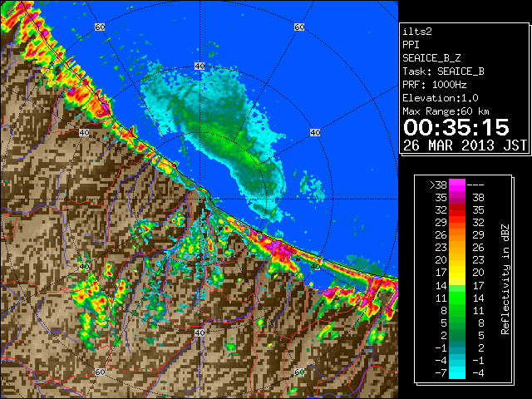Click the timestamp "00:35:15"
The width and height of the screenshot is (532, 399).
(456, 127)
